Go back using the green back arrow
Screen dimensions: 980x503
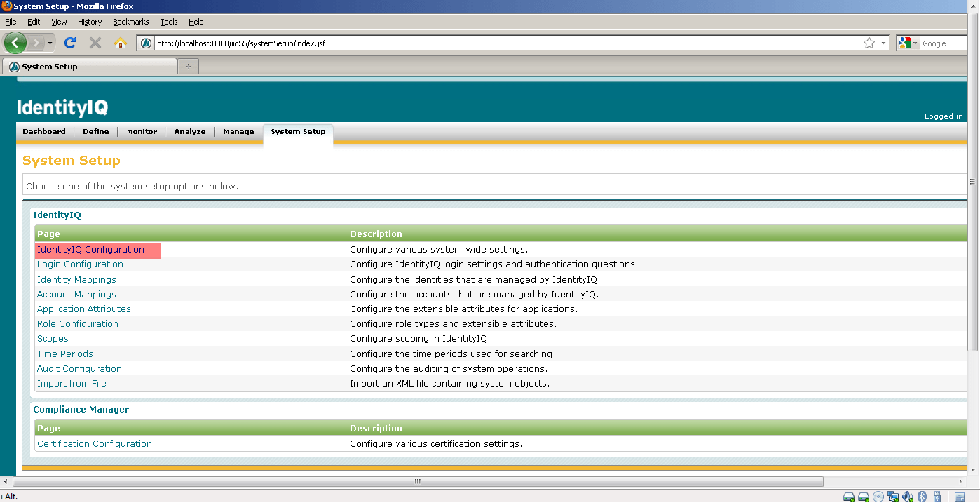click(15, 43)
